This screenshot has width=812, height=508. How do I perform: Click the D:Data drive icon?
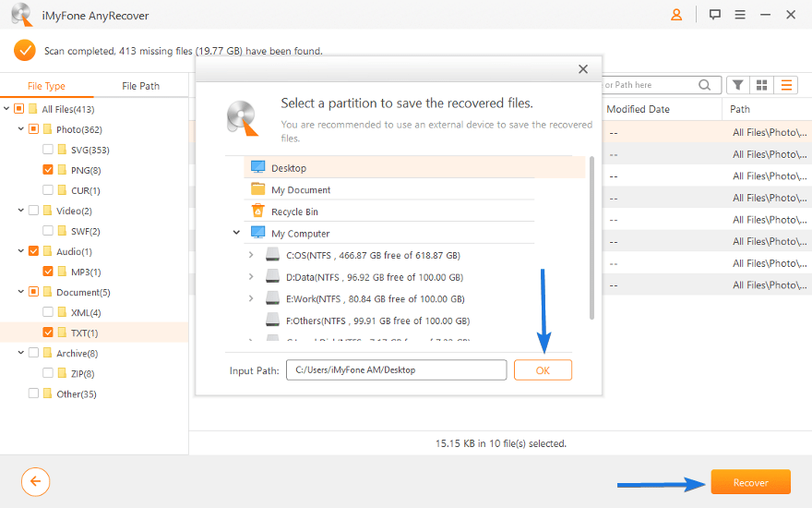click(273, 276)
